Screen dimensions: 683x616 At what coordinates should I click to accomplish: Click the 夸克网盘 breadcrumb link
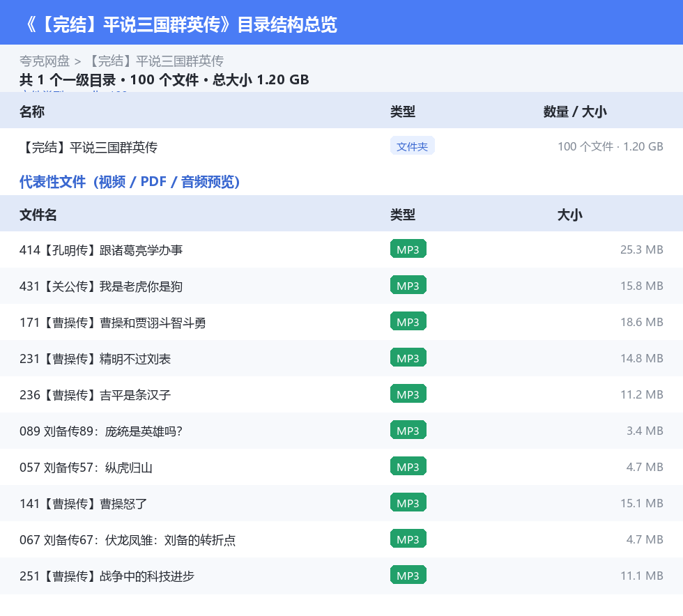(x=45, y=61)
